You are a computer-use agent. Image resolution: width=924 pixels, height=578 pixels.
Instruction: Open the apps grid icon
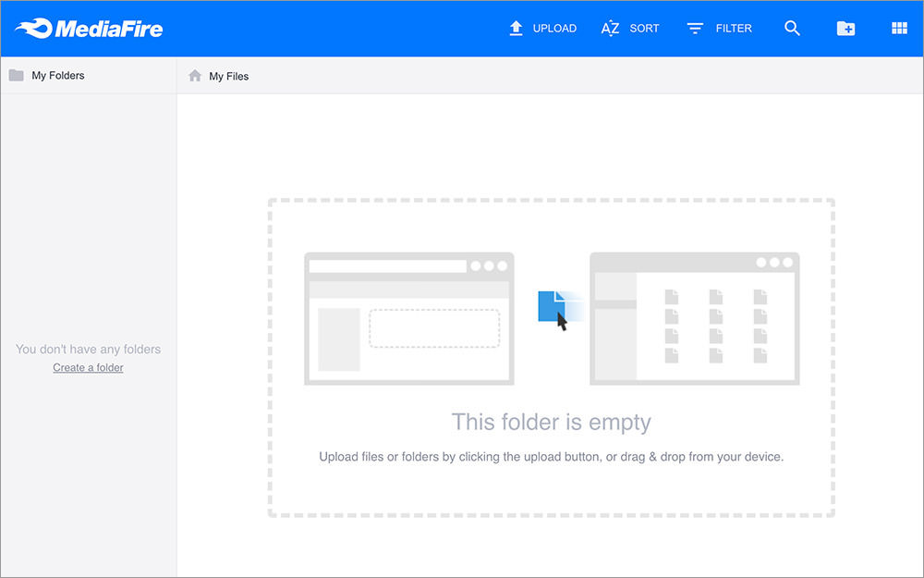coord(898,28)
